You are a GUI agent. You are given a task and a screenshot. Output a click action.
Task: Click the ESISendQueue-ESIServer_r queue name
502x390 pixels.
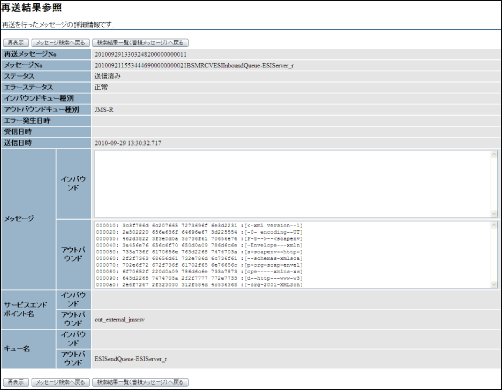pos(131,359)
